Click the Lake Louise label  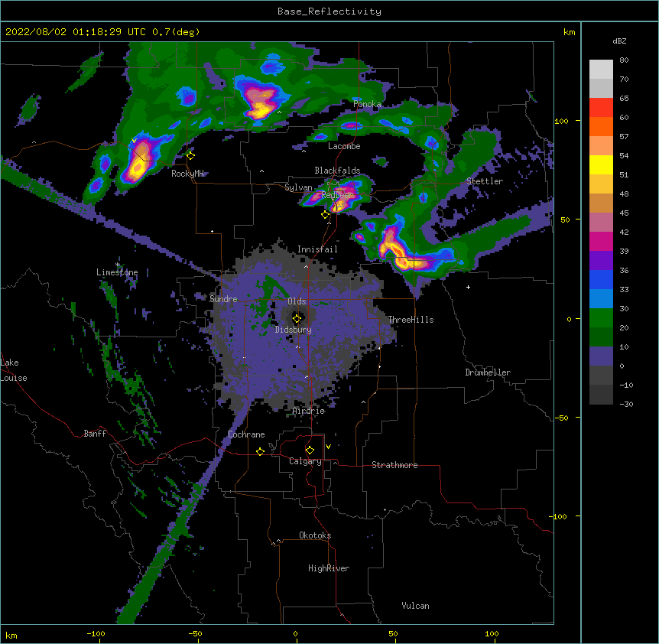pyautogui.click(x=14, y=370)
